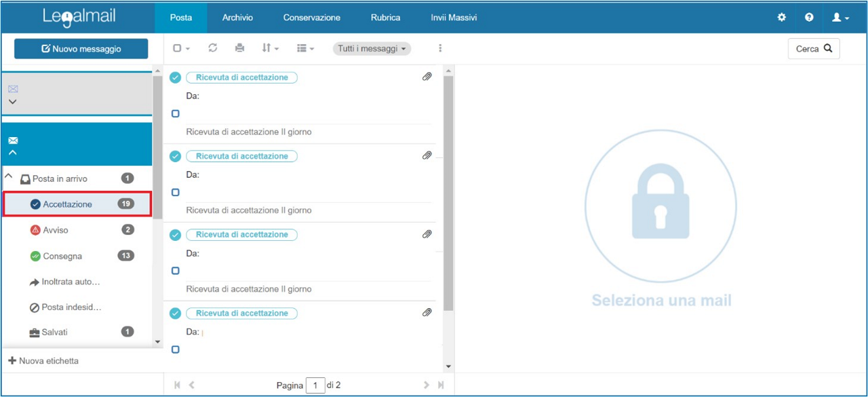Jump to last page arrow
Image resolution: width=868 pixels, height=397 pixels.
[441, 385]
